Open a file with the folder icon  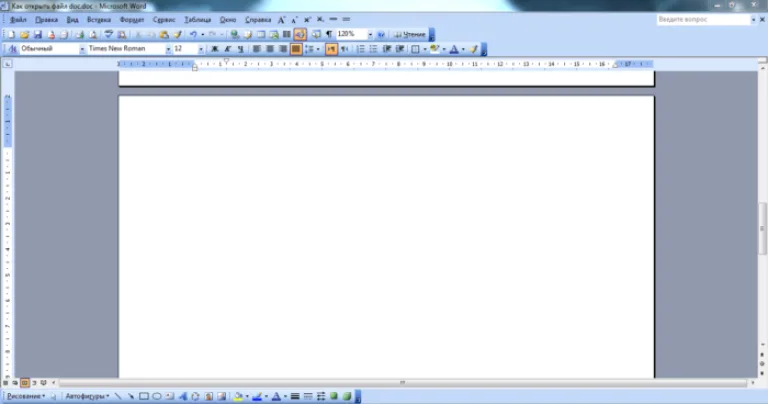pyautogui.click(x=24, y=34)
